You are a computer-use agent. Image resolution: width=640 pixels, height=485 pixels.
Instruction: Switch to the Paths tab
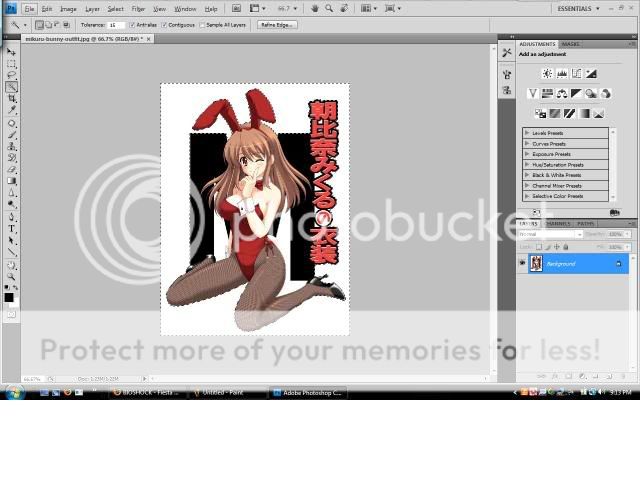click(585, 224)
